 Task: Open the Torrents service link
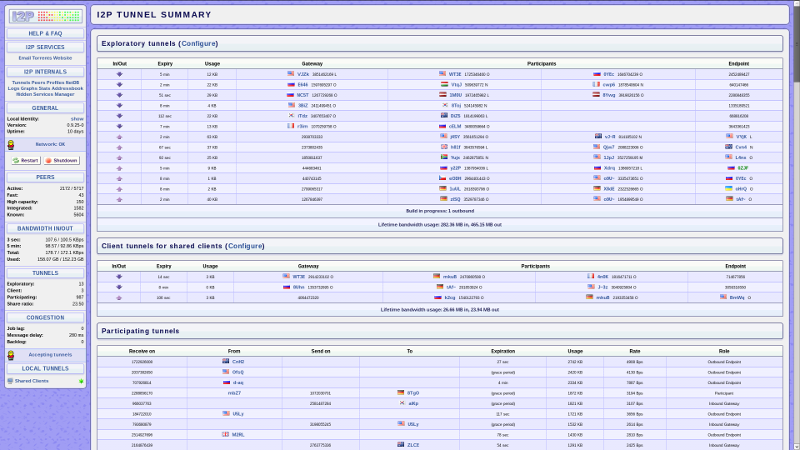(41, 58)
